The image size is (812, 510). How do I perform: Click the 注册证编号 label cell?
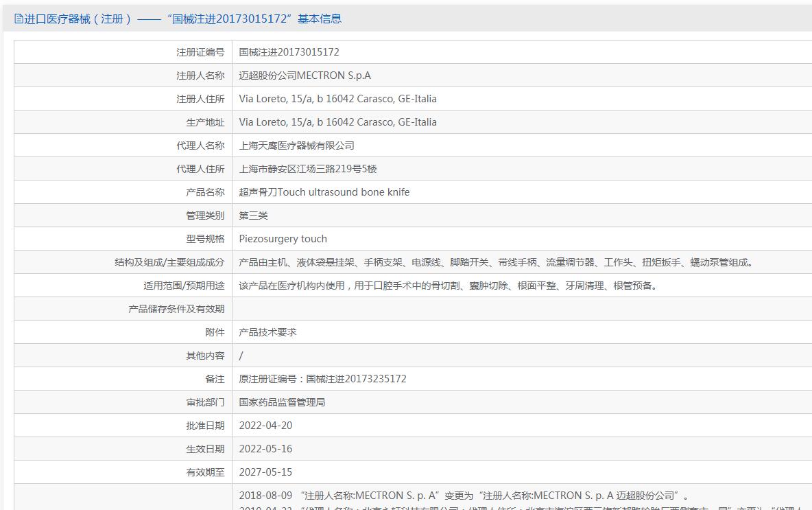[x=123, y=52]
